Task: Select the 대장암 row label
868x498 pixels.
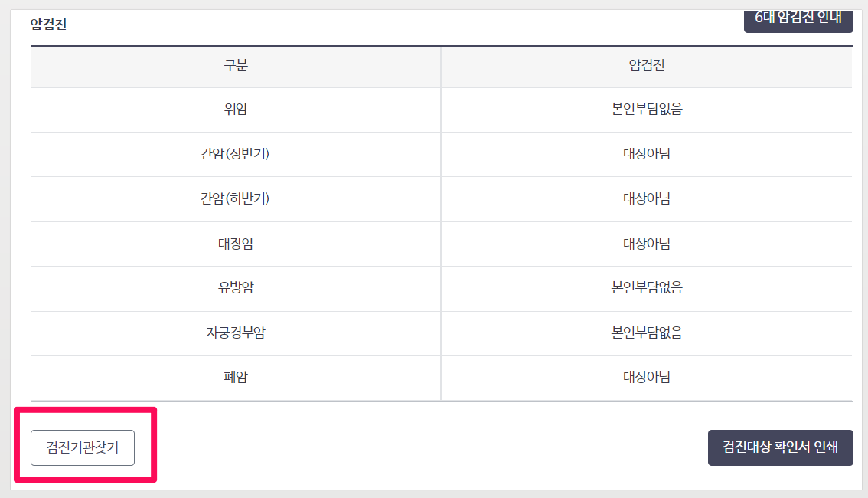Action: coord(236,243)
